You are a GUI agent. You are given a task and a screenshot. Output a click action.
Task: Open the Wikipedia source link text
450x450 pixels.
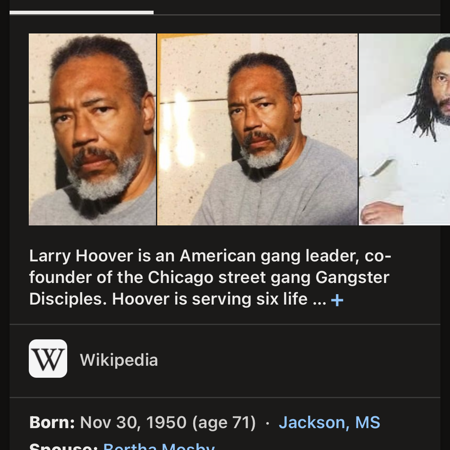click(x=119, y=360)
